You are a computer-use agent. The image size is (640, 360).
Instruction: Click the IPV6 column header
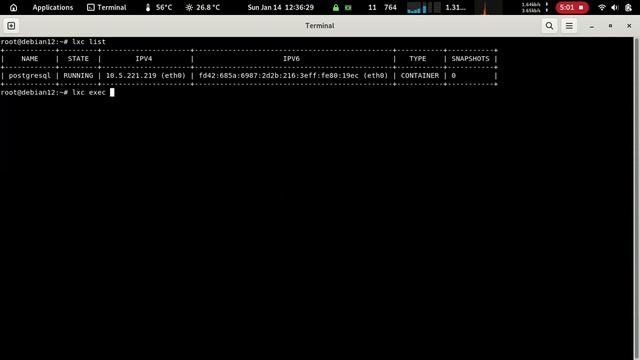(x=291, y=59)
